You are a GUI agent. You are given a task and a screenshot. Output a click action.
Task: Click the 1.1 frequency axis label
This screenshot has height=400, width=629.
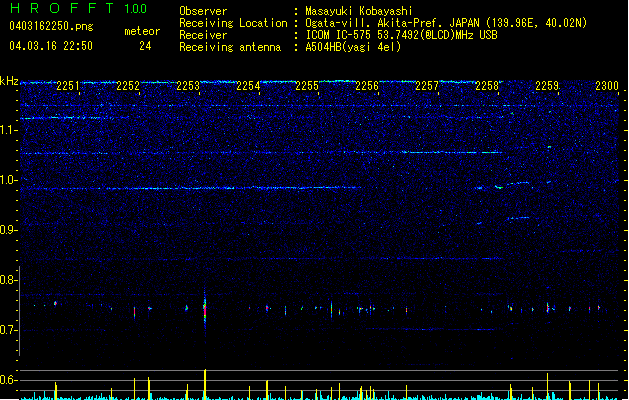point(9,130)
